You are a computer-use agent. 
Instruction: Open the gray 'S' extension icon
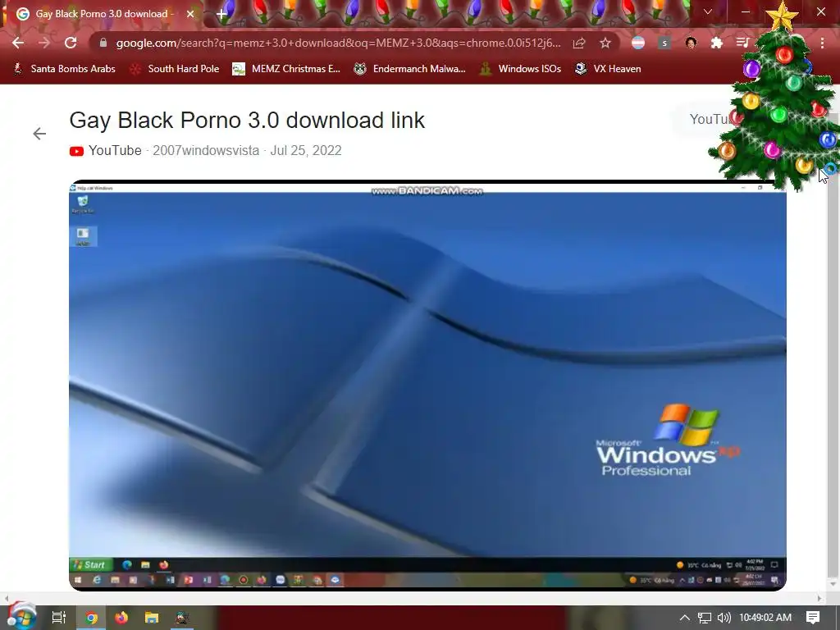coord(664,43)
